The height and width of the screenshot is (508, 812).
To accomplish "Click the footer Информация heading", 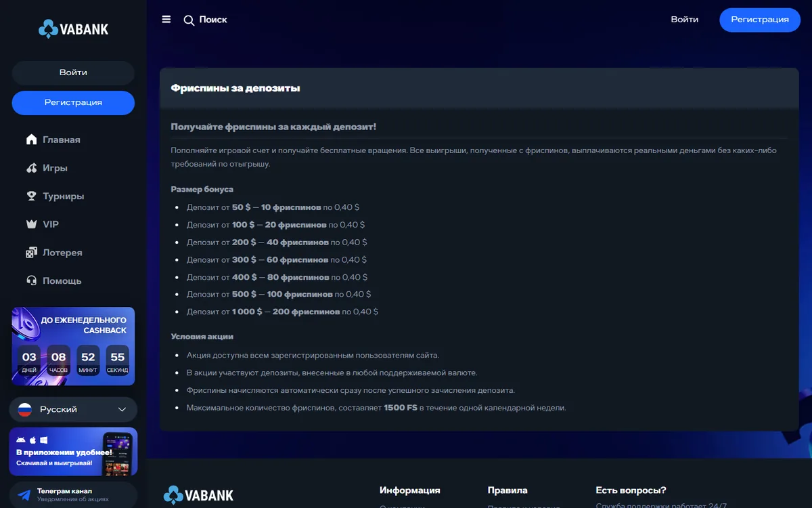I will tap(410, 490).
